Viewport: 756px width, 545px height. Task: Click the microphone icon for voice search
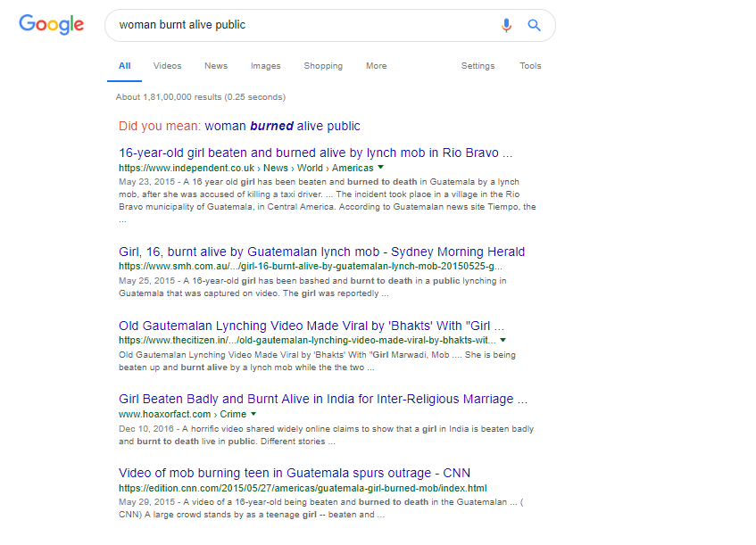click(506, 25)
